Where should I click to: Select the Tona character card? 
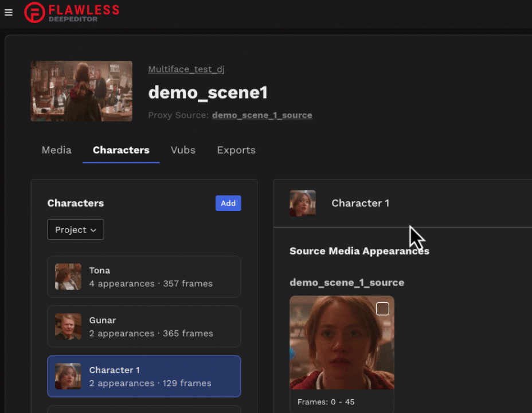144,276
